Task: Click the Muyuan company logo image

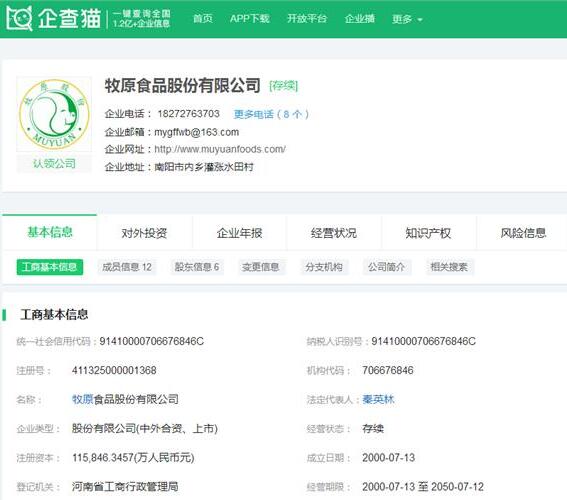Action: click(54, 114)
